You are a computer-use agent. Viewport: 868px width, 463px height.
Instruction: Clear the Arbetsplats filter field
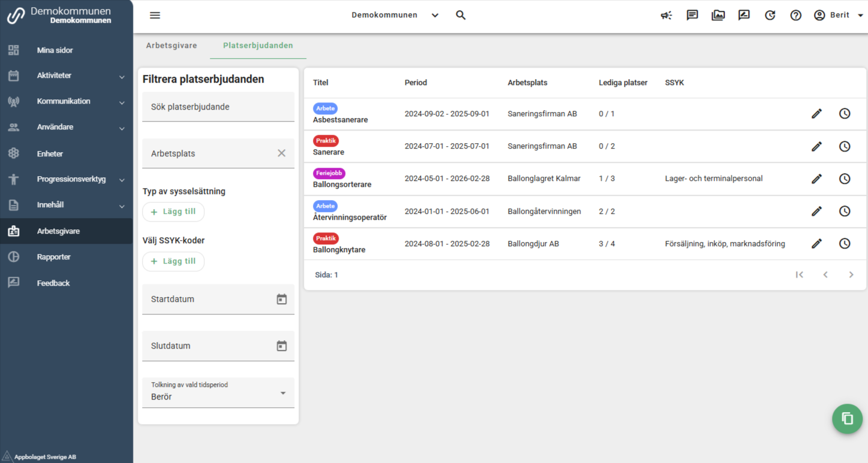point(282,153)
